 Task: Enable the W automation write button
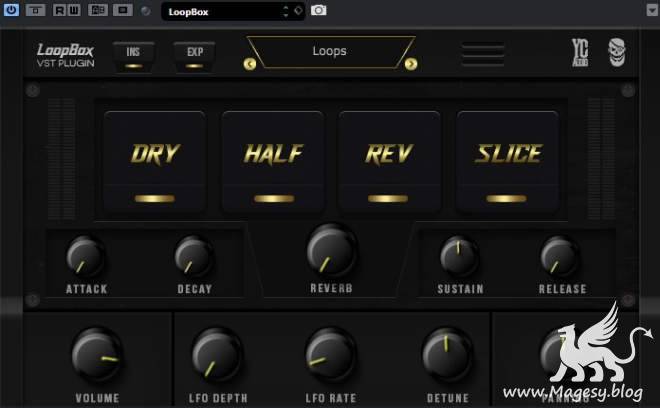tap(72, 10)
